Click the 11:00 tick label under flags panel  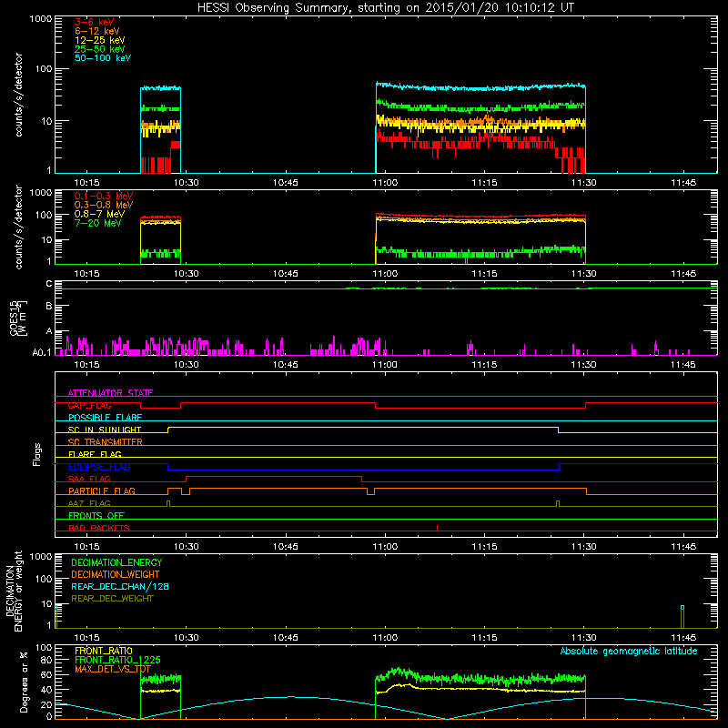[385, 547]
